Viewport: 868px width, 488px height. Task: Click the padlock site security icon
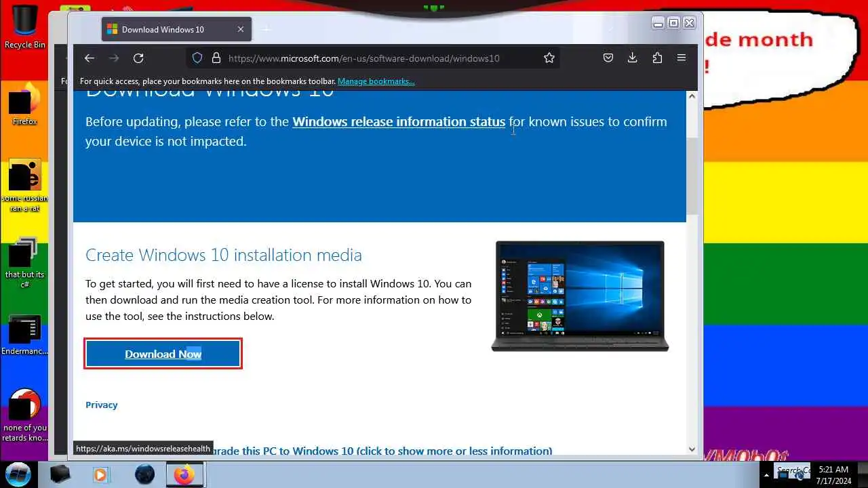(216, 58)
